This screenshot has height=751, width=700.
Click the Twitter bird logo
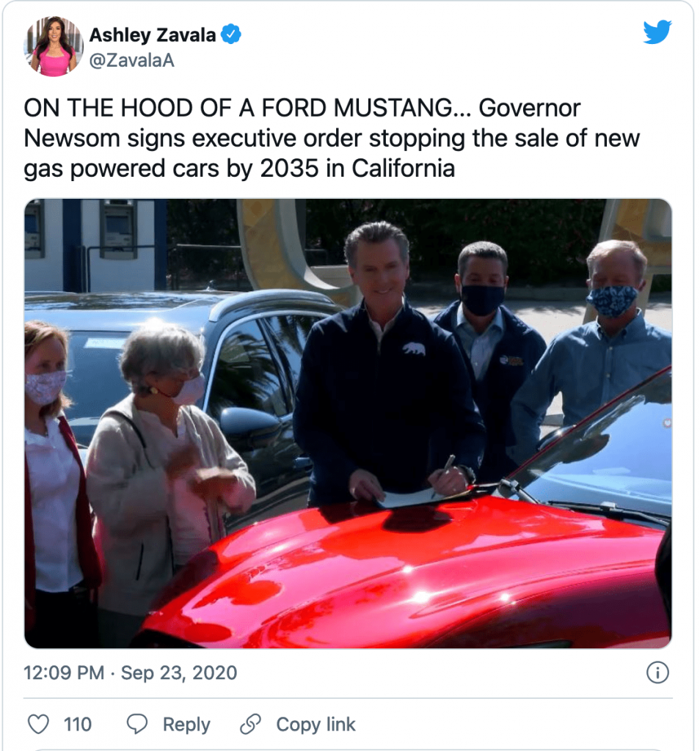point(657,32)
